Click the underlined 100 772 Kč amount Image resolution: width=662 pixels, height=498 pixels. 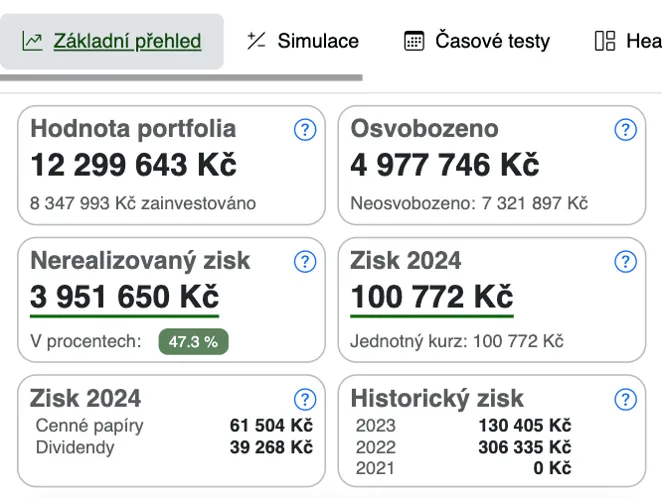pos(432,296)
